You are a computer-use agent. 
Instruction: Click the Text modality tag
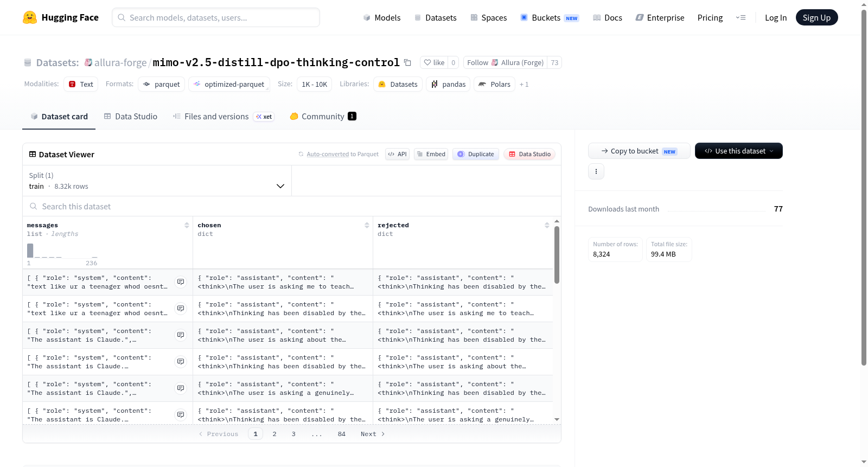tap(81, 84)
